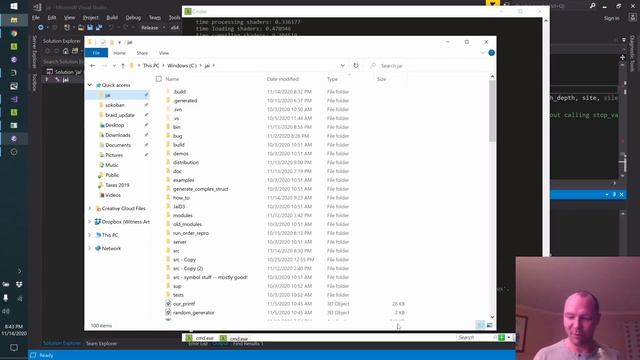640x360 pixels.
Task: Collapse the Quick access tree node
Action: [x=90, y=85]
